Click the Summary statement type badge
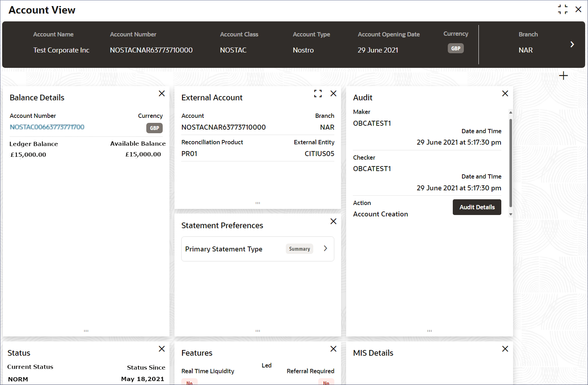Image resolution: width=588 pixels, height=385 pixels. [x=299, y=249]
